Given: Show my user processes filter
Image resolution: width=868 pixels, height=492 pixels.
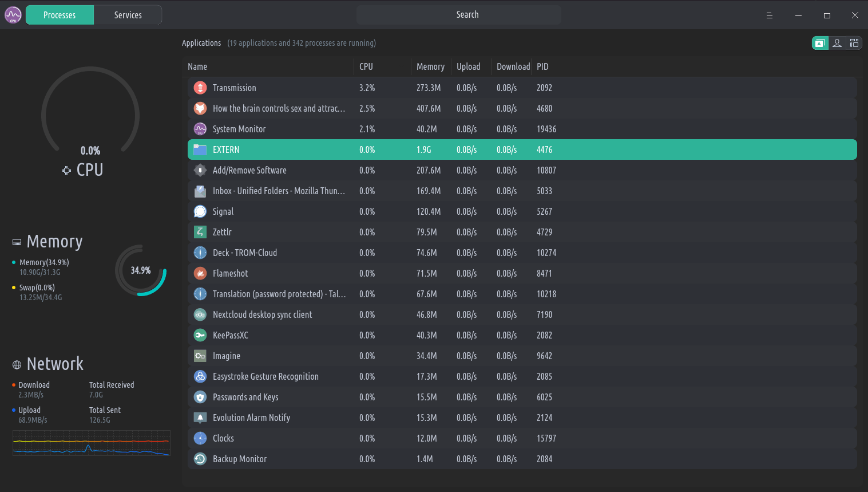Looking at the screenshot, I should point(837,43).
